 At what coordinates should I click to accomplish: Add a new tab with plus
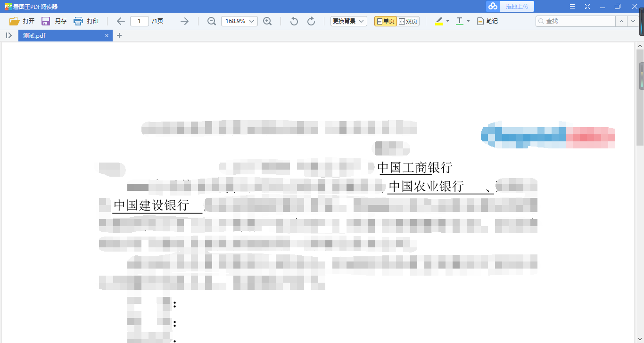click(x=119, y=35)
